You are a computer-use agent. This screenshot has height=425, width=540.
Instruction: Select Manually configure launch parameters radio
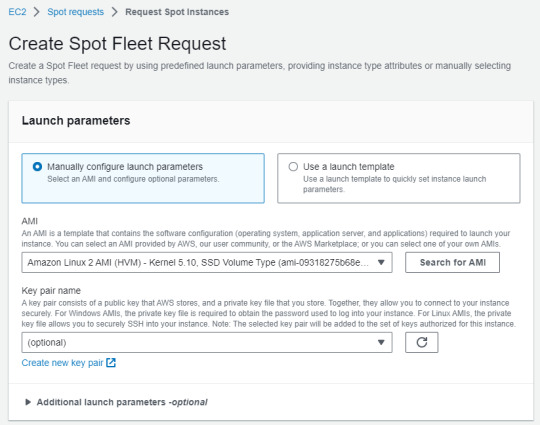pyautogui.click(x=37, y=167)
